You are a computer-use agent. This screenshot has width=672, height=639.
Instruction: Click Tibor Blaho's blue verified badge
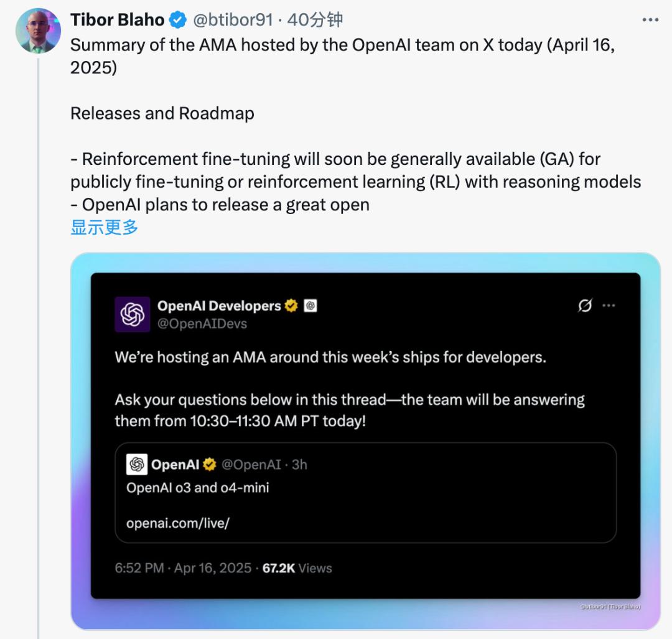tap(178, 20)
